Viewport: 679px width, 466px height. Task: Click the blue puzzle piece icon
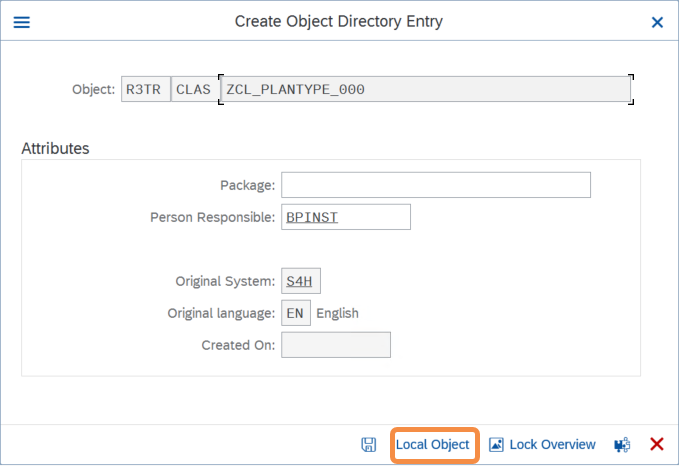coord(622,444)
